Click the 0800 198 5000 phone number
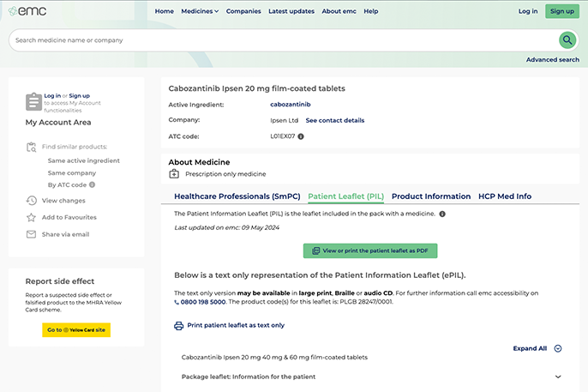This screenshot has width=588, height=392. (x=203, y=302)
